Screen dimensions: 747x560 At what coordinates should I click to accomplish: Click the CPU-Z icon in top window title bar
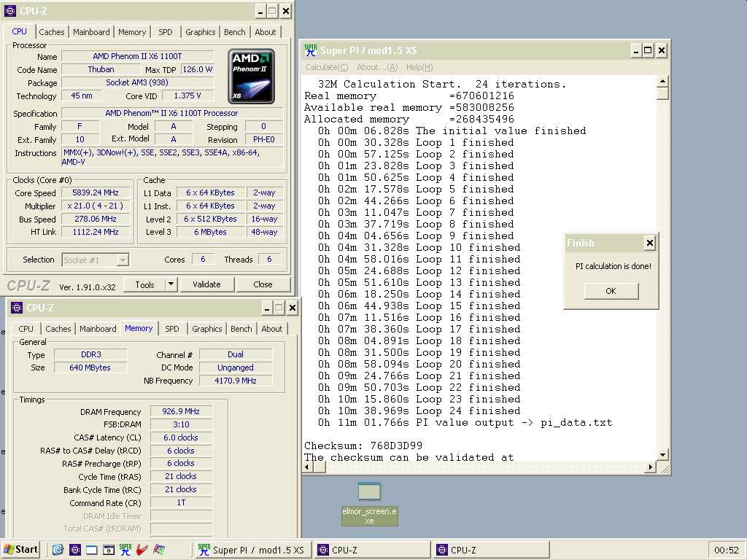coord(10,10)
